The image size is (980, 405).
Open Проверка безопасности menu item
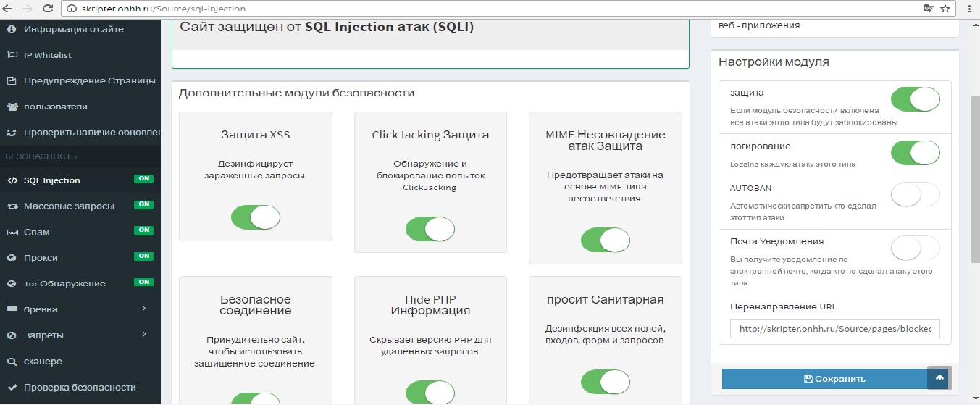pyautogui.click(x=80, y=387)
